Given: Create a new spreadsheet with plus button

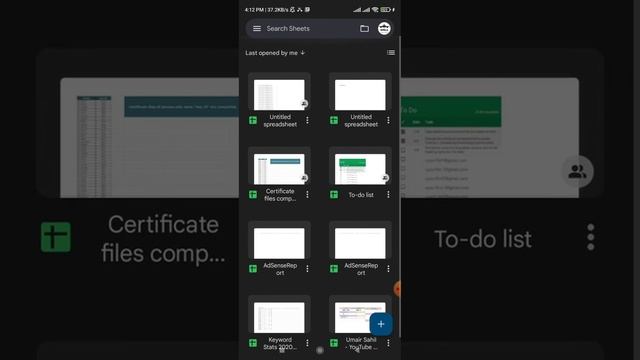Looking at the screenshot, I should (381, 324).
